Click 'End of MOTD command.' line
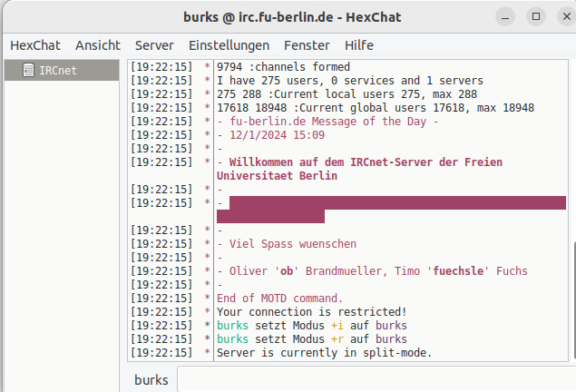 pyautogui.click(x=279, y=298)
